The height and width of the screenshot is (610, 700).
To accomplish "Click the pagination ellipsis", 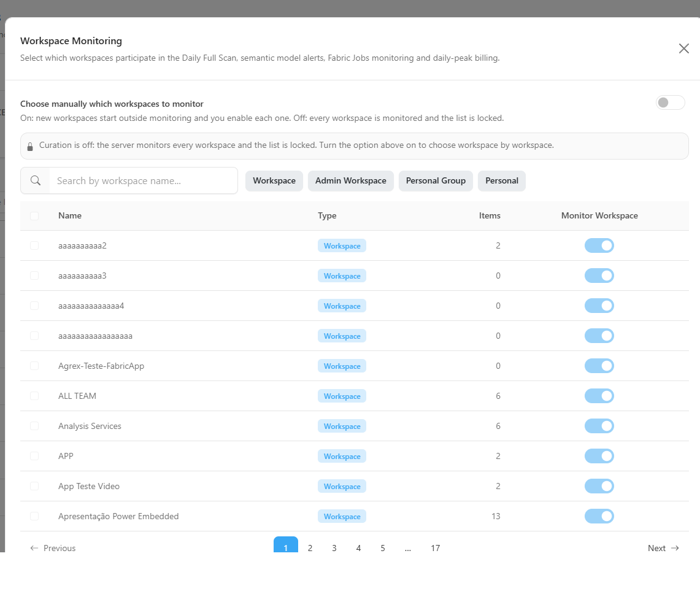I will pyautogui.click(x=407, y=549).
